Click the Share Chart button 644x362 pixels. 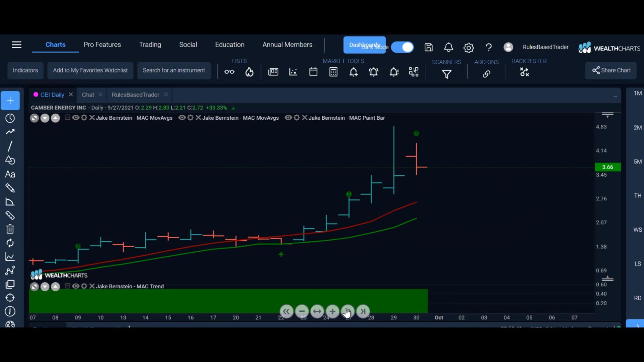(611, 70)
